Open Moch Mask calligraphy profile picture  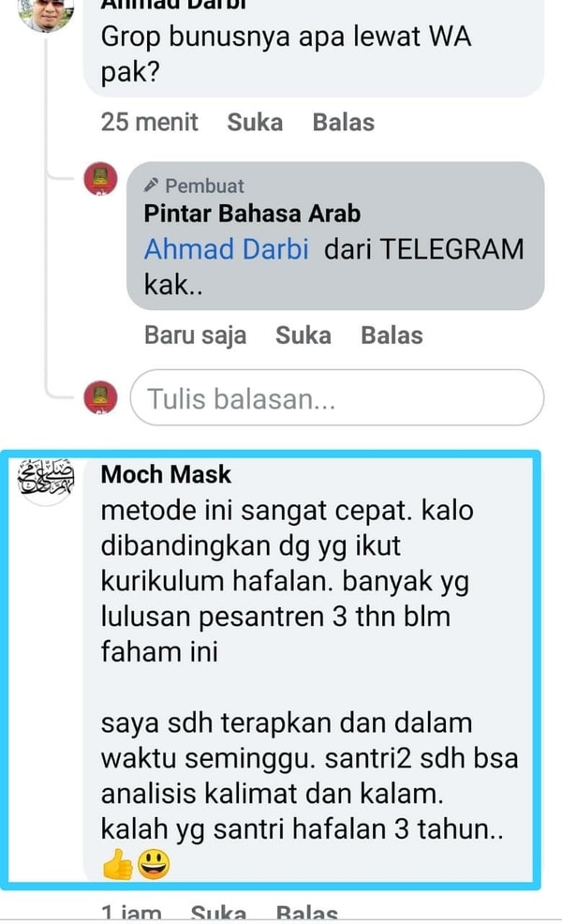point(46,479)
